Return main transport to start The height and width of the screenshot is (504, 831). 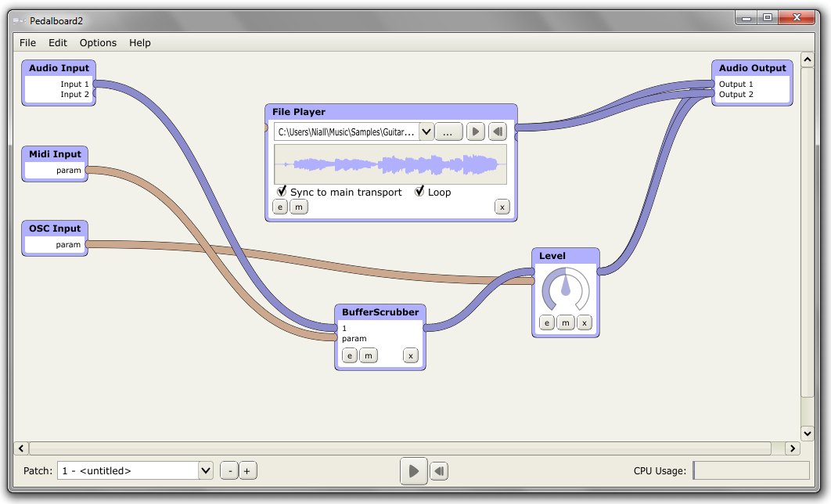click(x=439, y=470)
